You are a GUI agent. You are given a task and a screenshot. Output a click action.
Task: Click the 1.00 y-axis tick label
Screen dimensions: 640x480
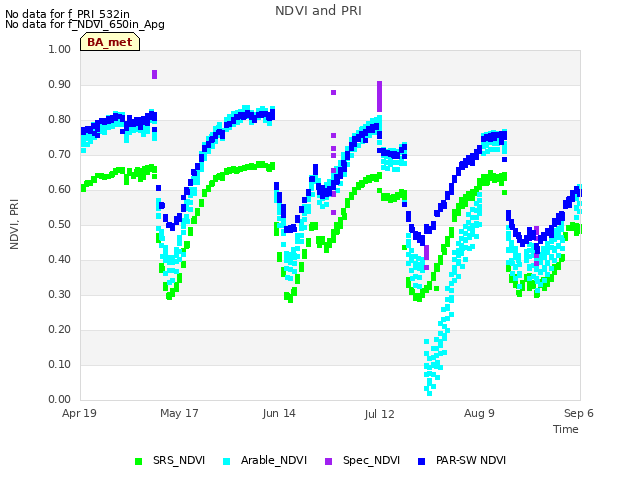coord(60,49)
